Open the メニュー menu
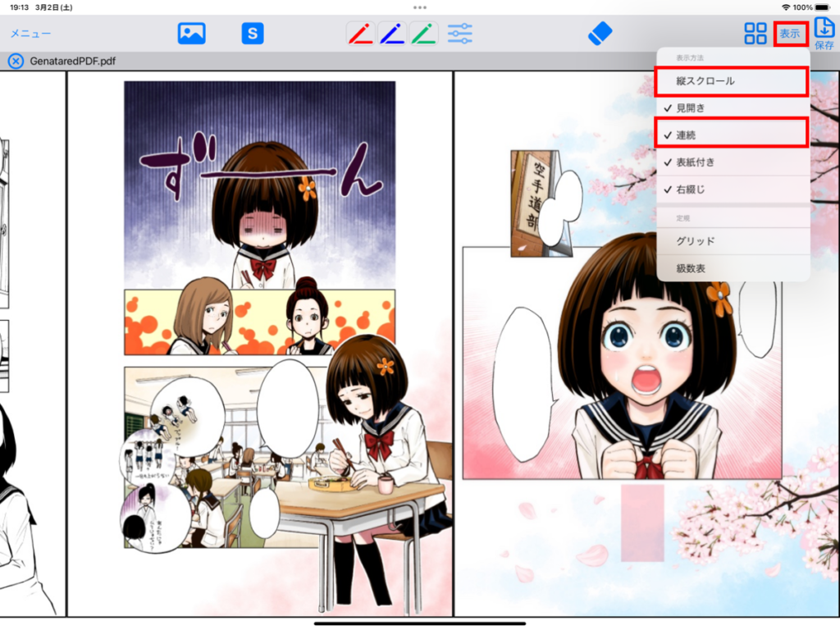This screenshot has height=630, width=840. (x=30, y=33)
